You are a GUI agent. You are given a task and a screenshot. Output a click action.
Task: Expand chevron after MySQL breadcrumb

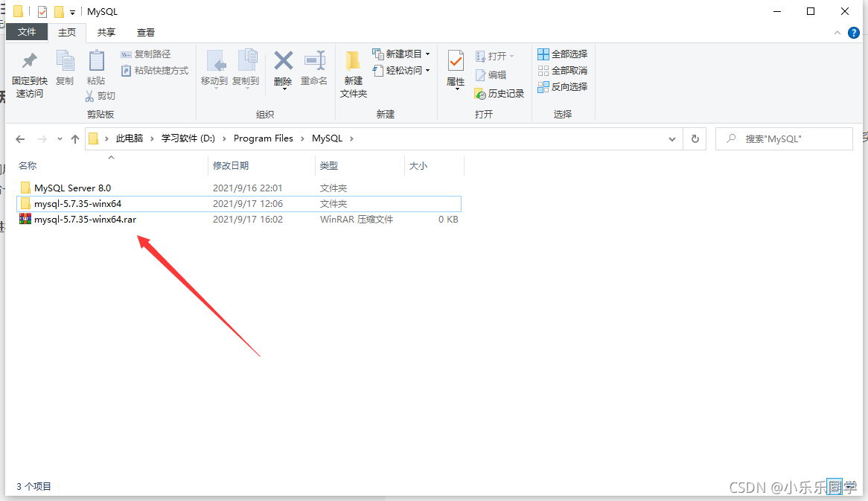[x=351, y=138]
